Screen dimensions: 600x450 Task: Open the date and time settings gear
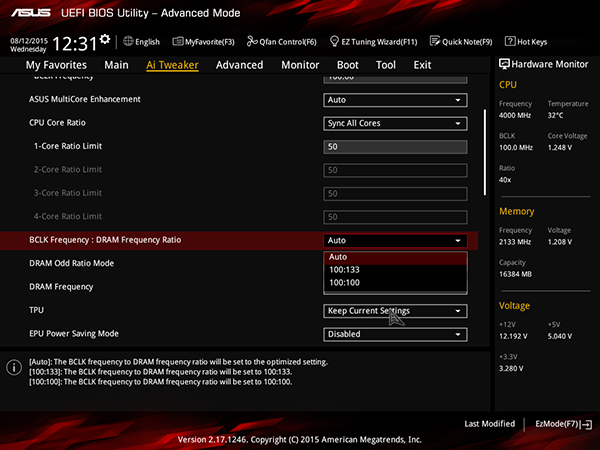[105, 39]
